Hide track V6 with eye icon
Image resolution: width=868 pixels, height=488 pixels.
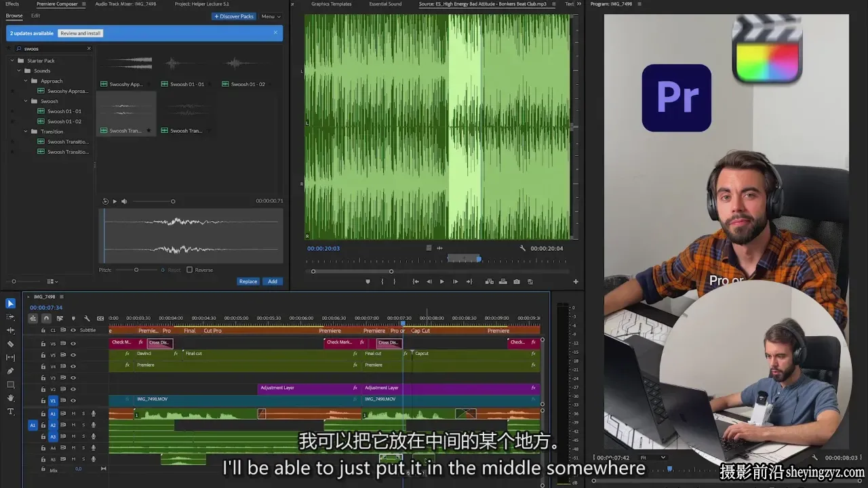tap(73, 344)
